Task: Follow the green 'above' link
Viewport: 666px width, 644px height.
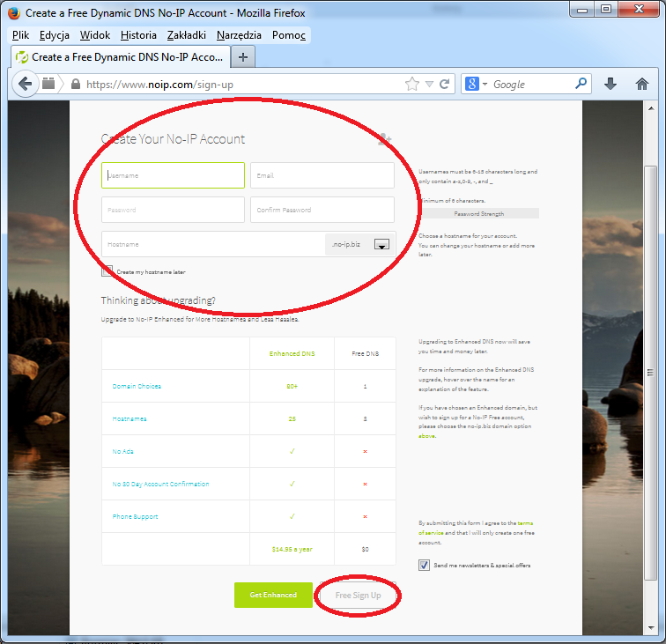Action: point(427,436)
